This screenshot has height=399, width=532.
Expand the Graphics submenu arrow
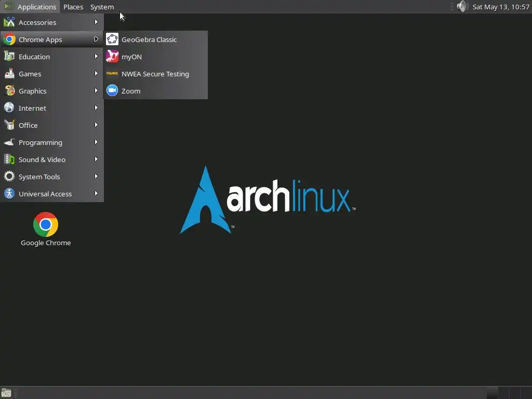click(96, 90)
